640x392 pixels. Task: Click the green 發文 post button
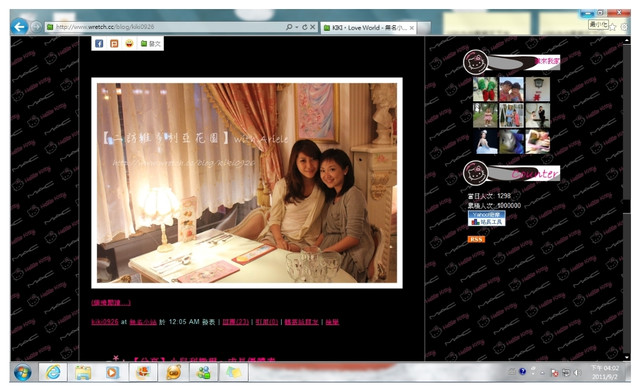click(x=151, y=43)
